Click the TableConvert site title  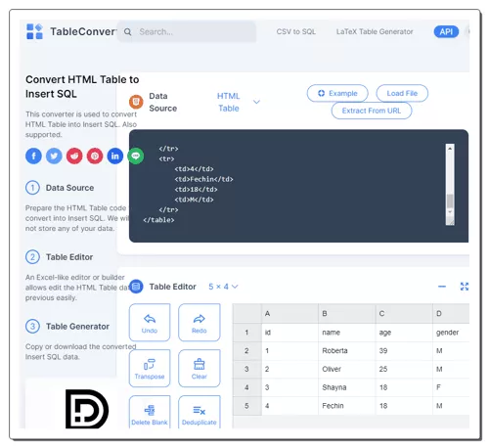pyautogui.click(x=83, y=31)
